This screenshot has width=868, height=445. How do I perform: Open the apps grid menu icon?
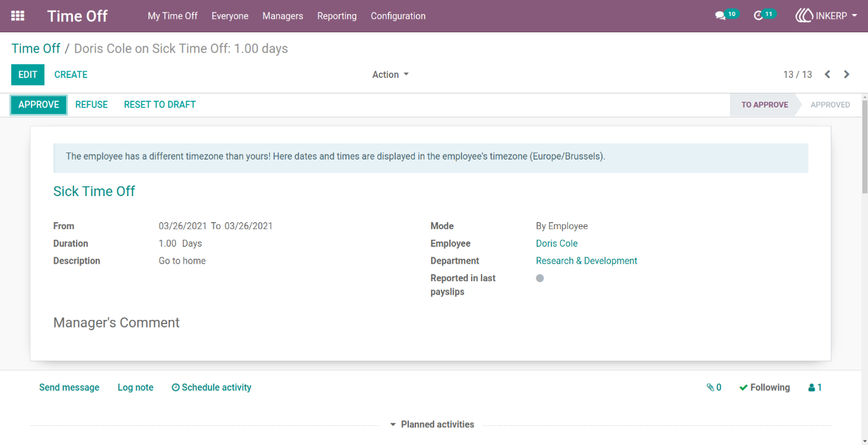coord(18,15)
